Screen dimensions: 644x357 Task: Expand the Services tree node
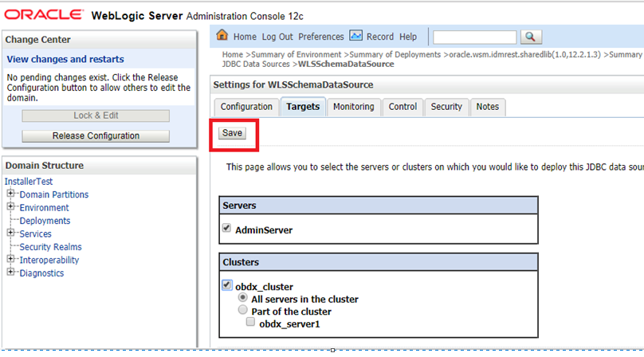coord(10,233)
